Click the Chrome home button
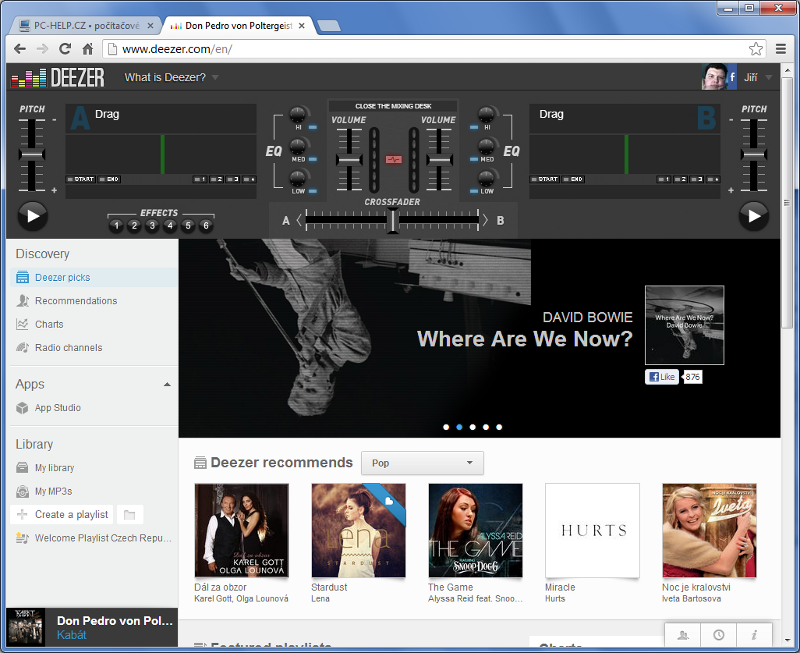 coord(88,48)
